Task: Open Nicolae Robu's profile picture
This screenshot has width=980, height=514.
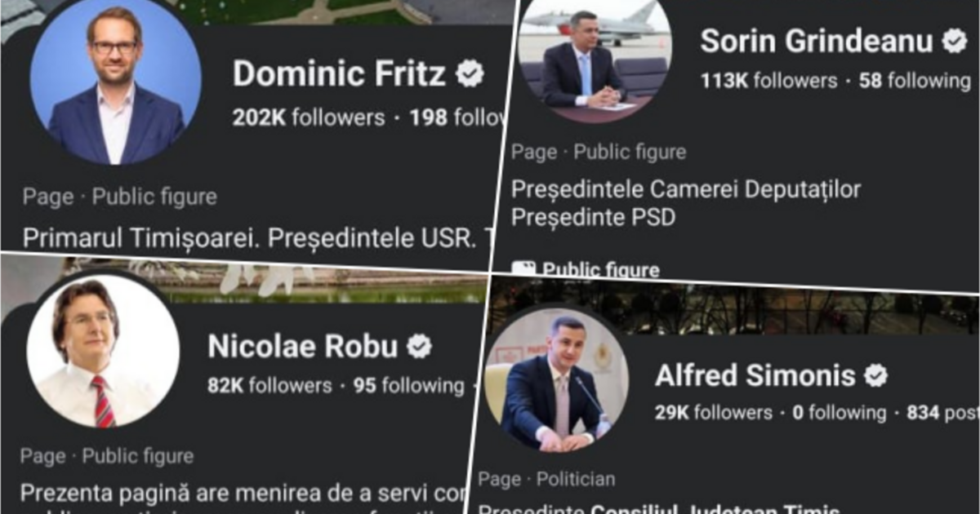Action: (x=103, y=351)
